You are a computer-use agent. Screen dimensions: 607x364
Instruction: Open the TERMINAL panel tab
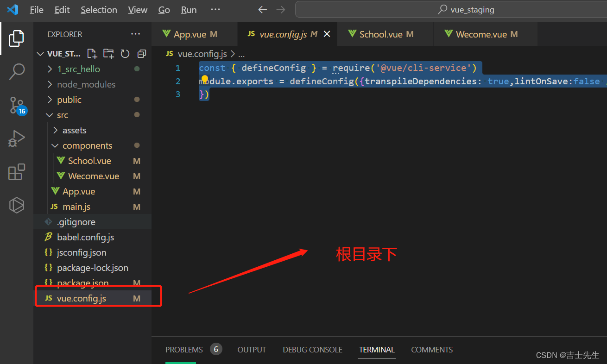click(377, 350)
